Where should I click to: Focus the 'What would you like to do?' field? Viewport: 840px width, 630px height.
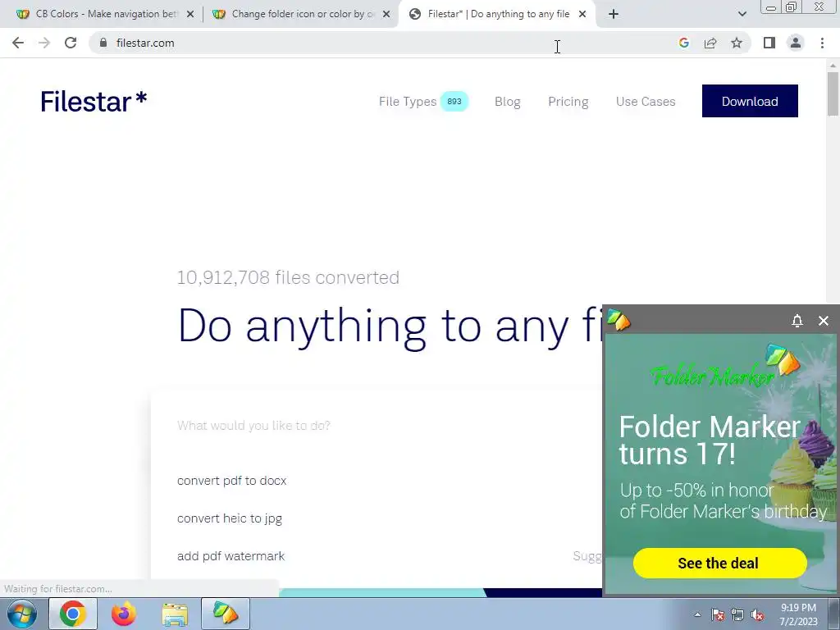coord(375,426)
